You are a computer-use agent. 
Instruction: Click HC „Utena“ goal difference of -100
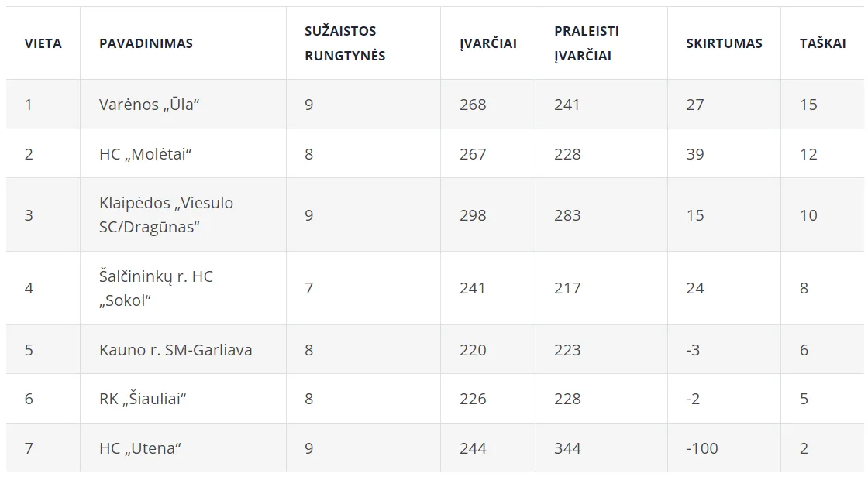tap(702, 448)
